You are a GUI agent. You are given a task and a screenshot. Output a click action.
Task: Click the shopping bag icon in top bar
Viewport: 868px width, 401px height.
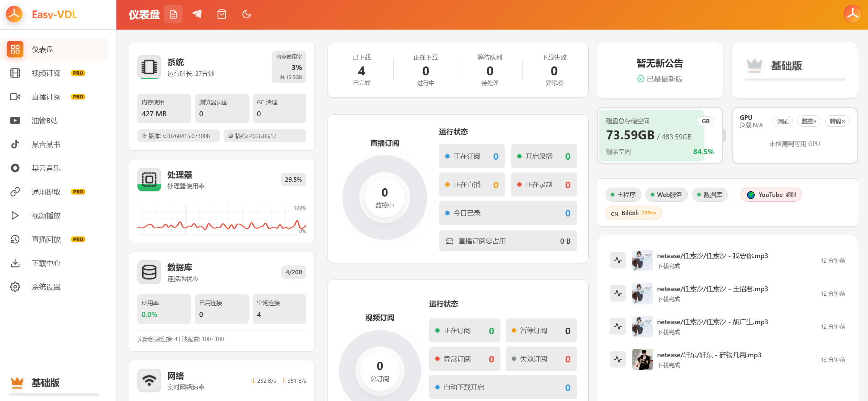[x=222, y=14]
